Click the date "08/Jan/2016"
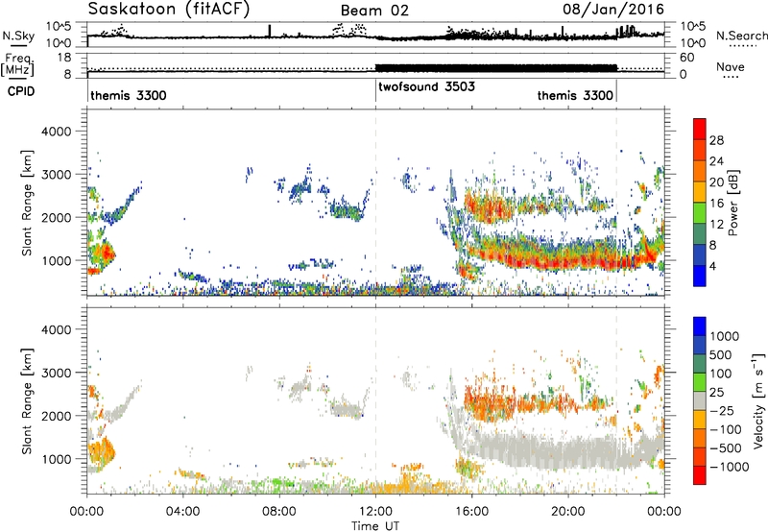Screen dimensions: 768x532 (613, 10)
